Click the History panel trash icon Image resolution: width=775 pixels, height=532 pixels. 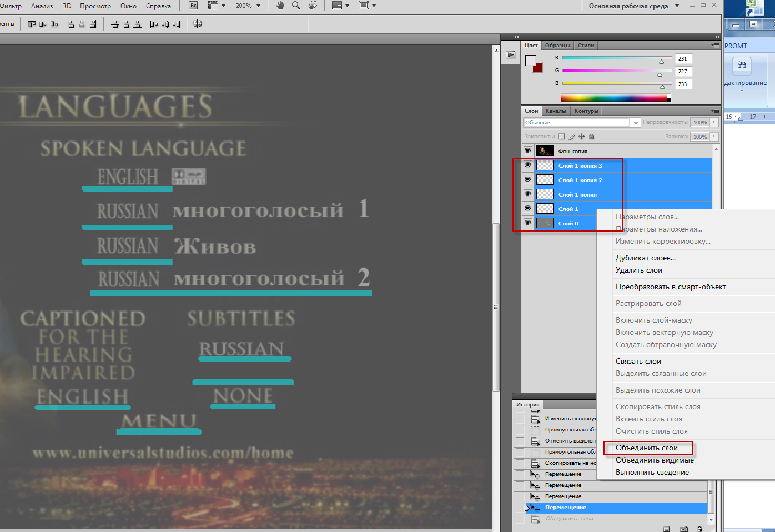click(699, 529)
